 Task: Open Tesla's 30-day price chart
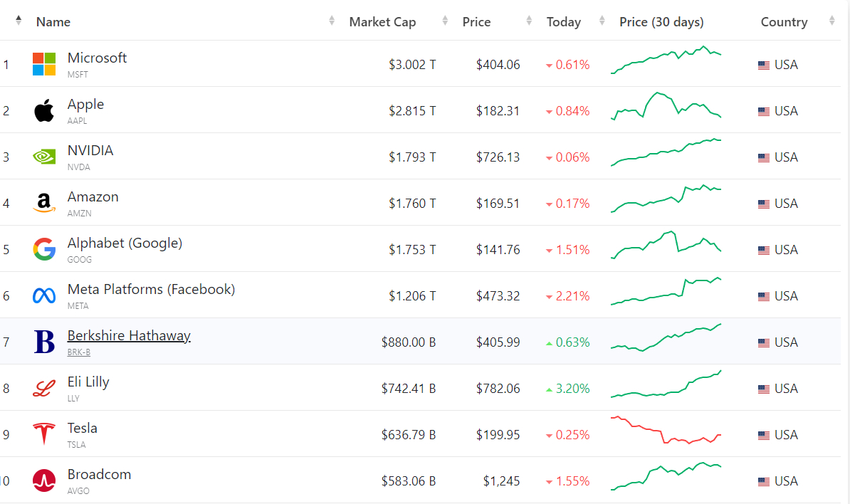[666, 430]
